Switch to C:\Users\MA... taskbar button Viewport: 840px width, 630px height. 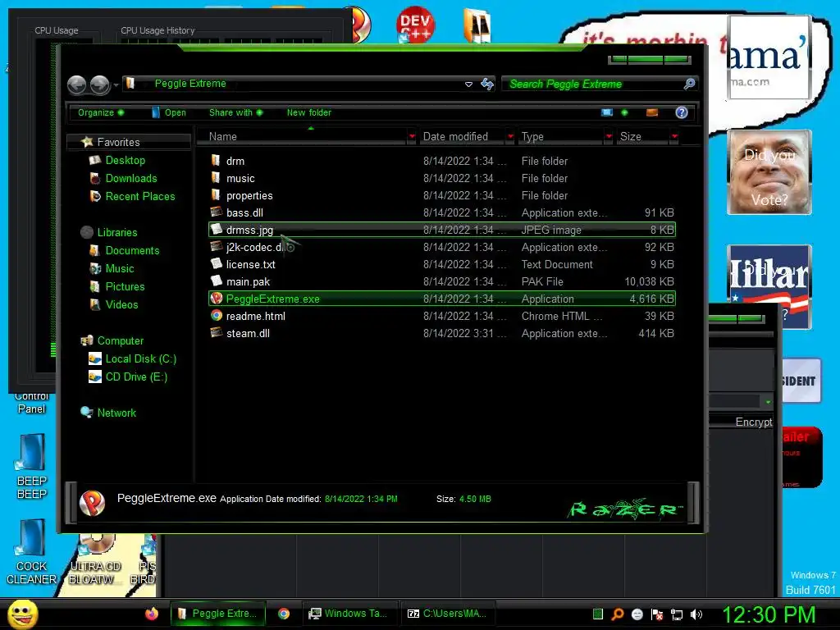(447, 614)
